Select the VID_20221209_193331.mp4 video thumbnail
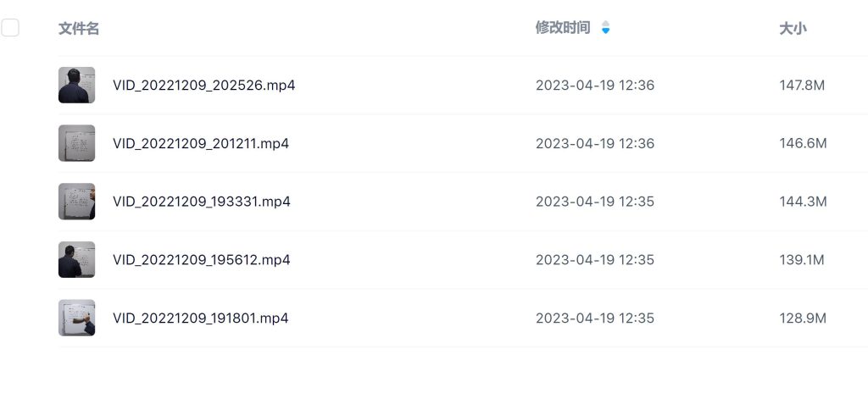 point(76,202)
